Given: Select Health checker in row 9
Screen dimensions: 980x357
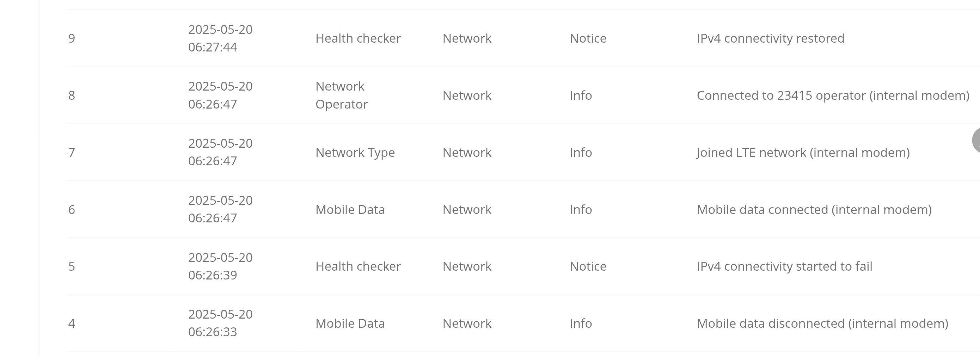Looking at the screenshot, I should coord(358,38).
